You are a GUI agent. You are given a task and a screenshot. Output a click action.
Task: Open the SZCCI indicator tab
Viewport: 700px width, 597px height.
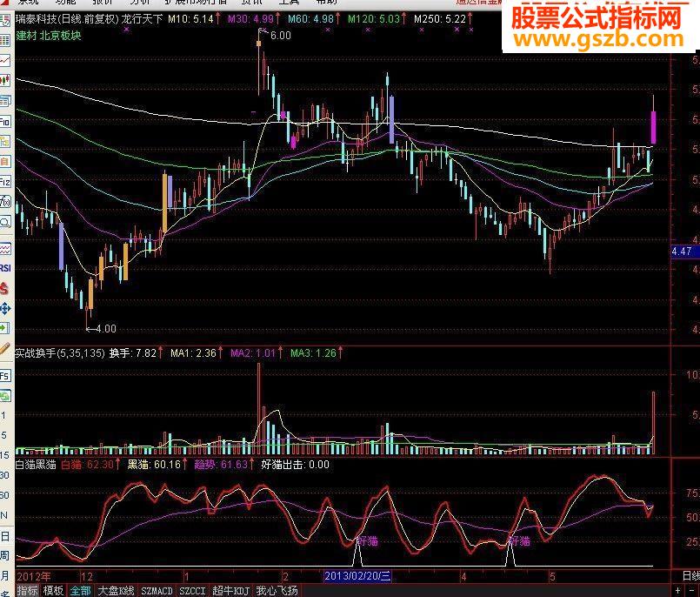[x=192, y=591]
